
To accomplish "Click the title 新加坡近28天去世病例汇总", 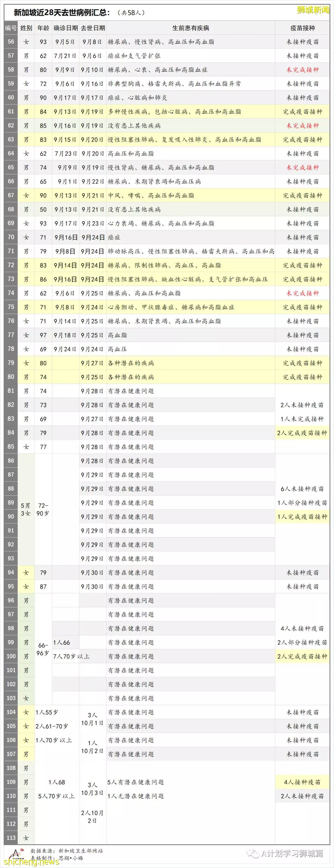I will 62,13.
